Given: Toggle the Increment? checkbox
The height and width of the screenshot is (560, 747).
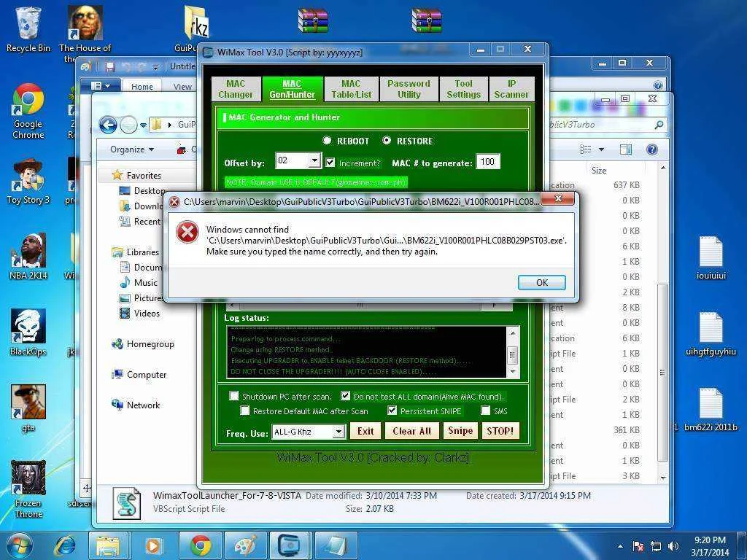Looking at the screenshot, I should pyautogui.click(x=330, y=163).
